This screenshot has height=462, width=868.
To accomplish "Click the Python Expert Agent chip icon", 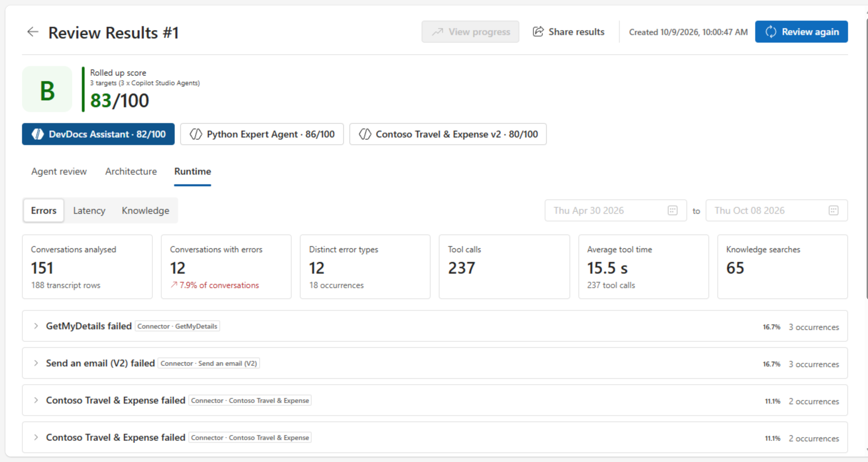I will coord(196,134).
